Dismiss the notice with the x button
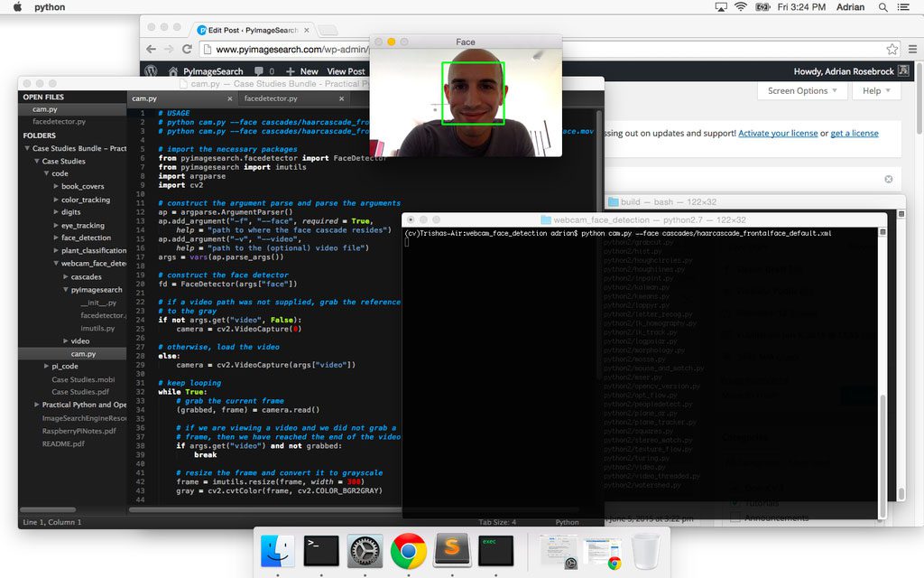 [x=888, y=179]
